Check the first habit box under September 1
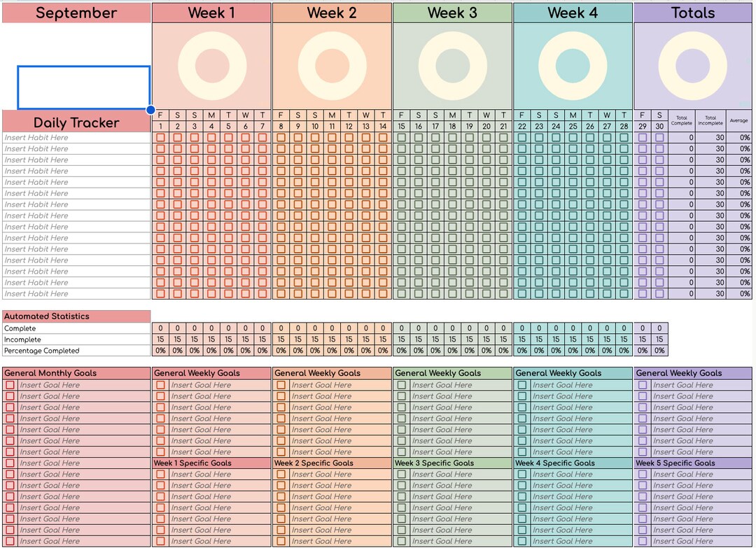The width and height of the screenshot is (756, 548). (x=160, y=138)
